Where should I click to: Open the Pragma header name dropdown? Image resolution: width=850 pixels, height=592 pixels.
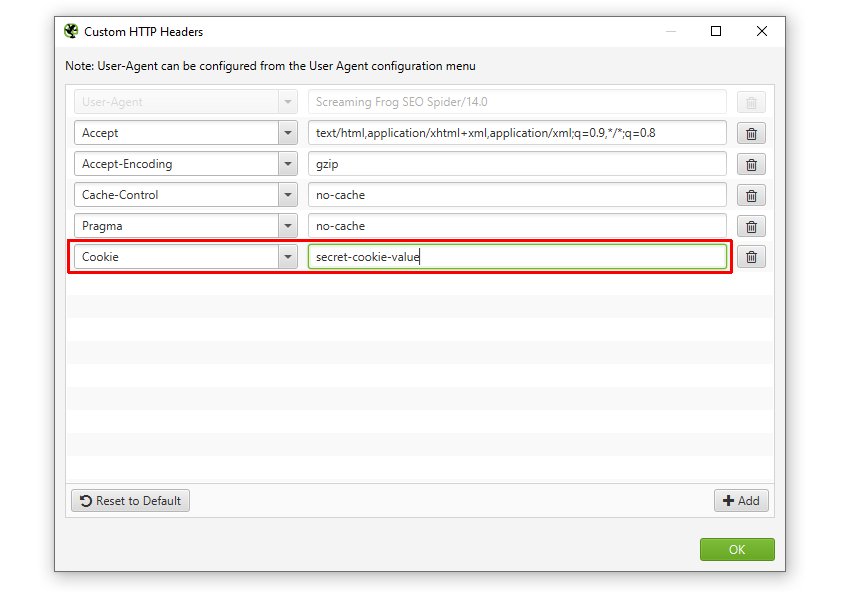click(288, 226)
